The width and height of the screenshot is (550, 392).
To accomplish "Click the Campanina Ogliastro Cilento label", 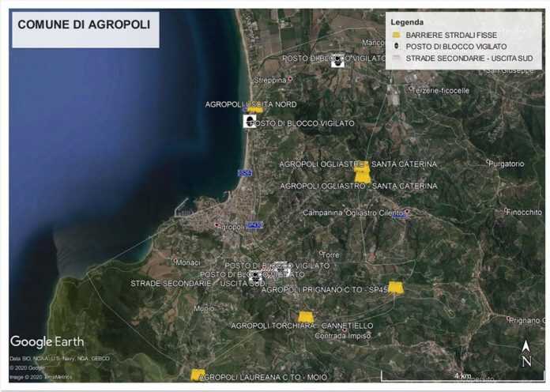I will pos(353,213).
